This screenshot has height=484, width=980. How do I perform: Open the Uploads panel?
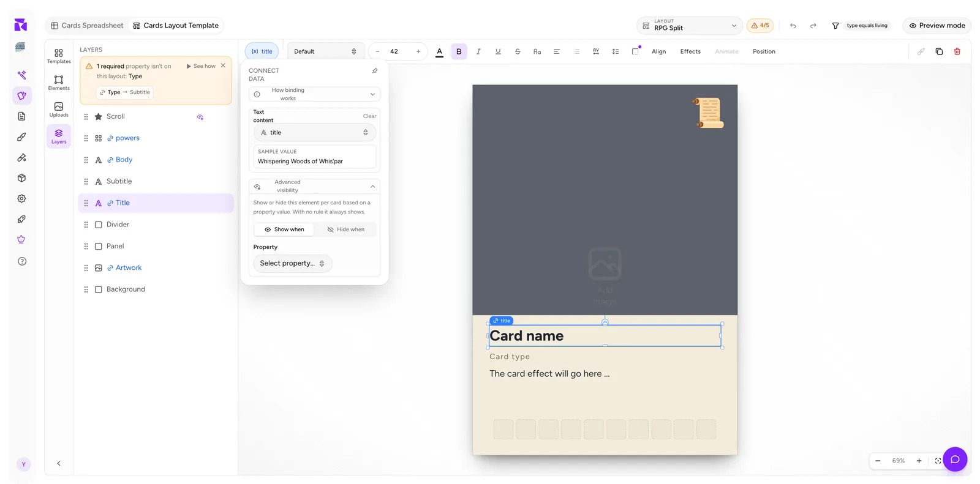pyautogui.click(x=59, y=110)
